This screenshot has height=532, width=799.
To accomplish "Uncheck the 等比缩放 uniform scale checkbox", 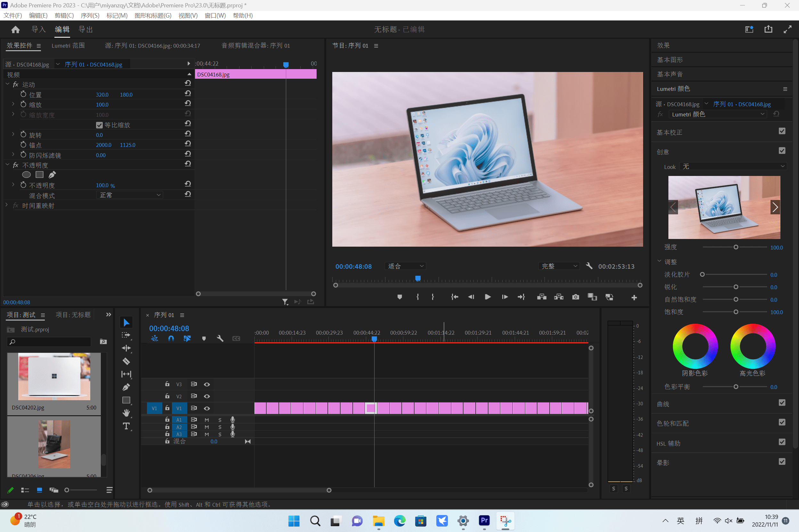I will [99, 125].
